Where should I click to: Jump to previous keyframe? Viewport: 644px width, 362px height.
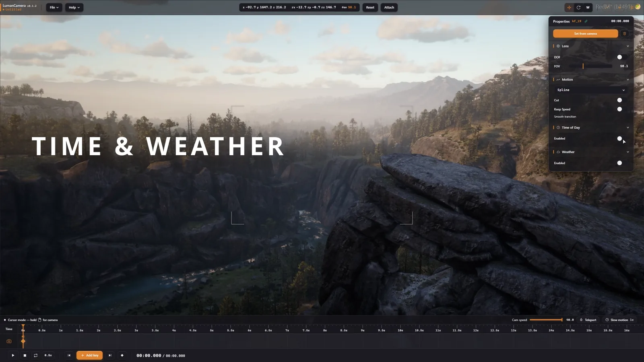(x=69, y=355)
